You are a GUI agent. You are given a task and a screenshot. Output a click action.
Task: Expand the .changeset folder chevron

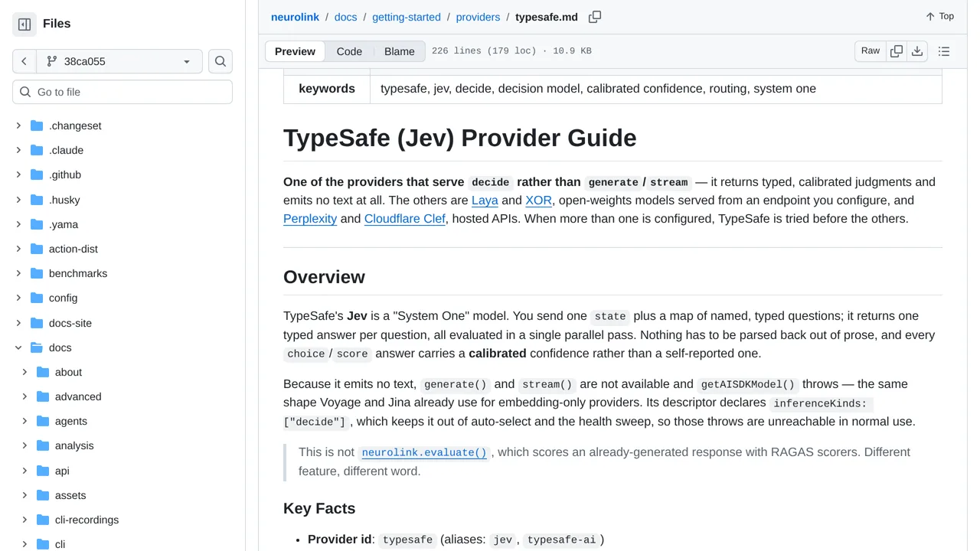pyautogui.click(x=18, y=126)
